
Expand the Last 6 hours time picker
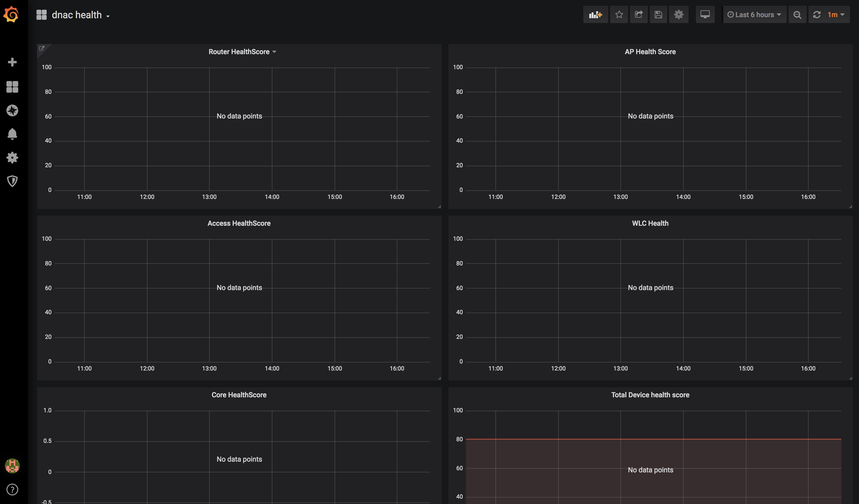pos(754,15)
